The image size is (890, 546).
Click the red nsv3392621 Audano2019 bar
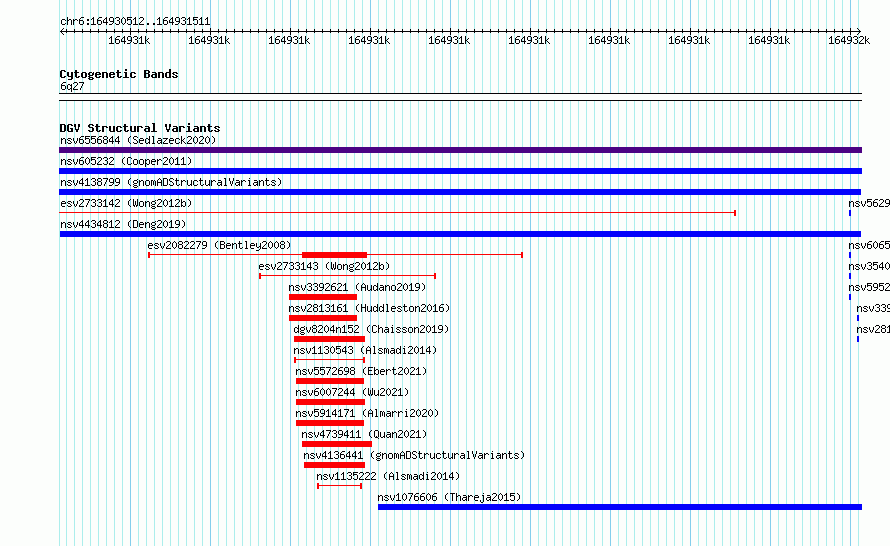click(x=323, y=297)
